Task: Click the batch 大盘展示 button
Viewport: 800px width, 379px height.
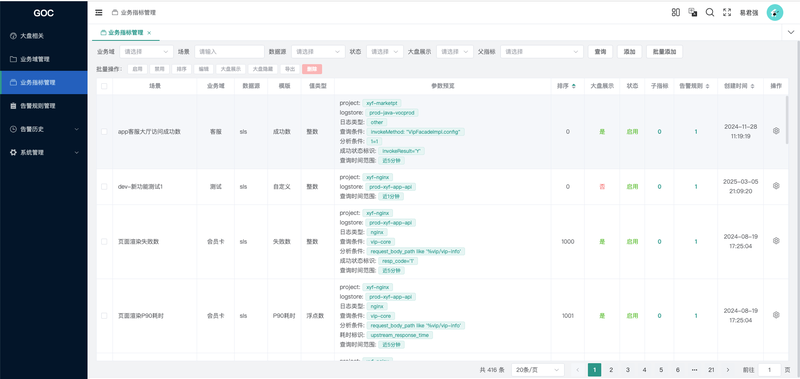Action: pos(230,69)
